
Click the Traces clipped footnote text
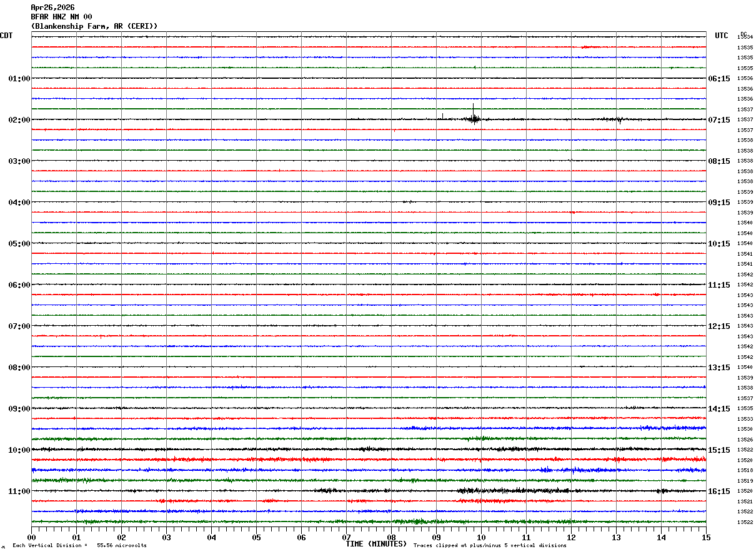pos(490,546)
